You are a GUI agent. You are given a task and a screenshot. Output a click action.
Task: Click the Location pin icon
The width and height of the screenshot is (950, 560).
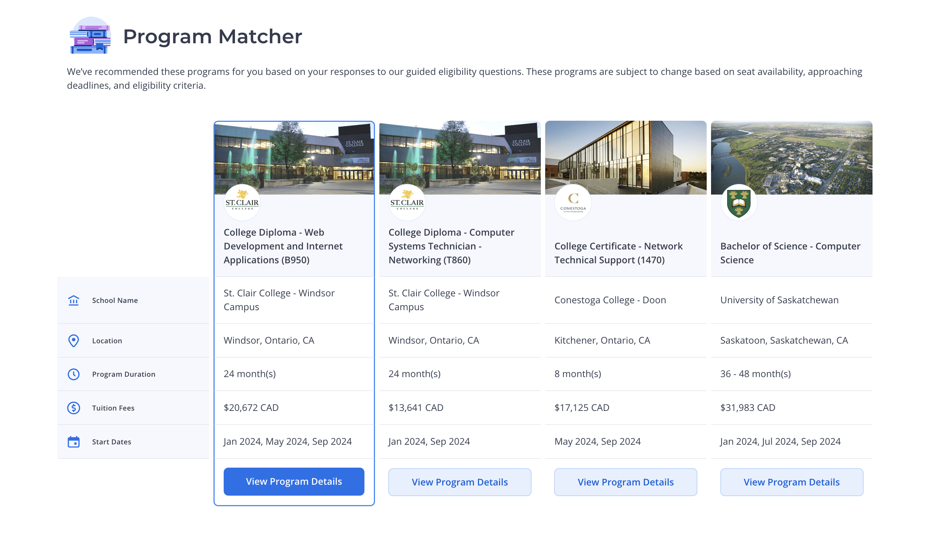point(73,341)
